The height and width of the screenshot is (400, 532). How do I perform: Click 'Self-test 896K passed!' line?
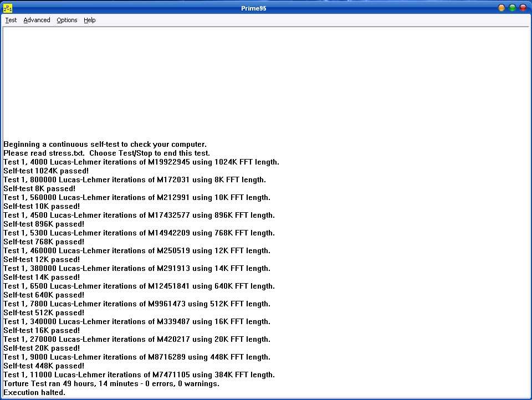pyautogui.click(x=44, y=224)
